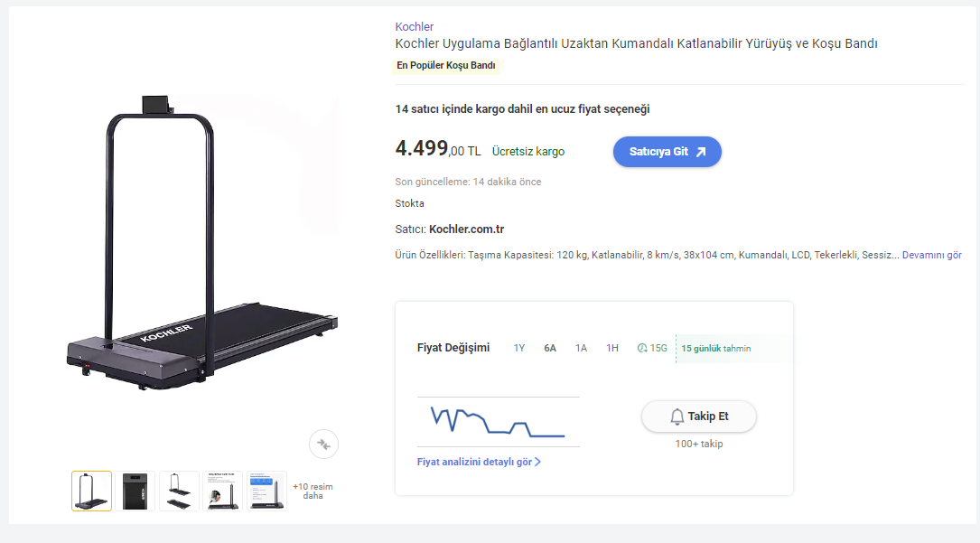980x543 pixels.
Task: Click the arrow icon on Satıcıya Git
Action: pyautogui.click(x=701, y=152)
